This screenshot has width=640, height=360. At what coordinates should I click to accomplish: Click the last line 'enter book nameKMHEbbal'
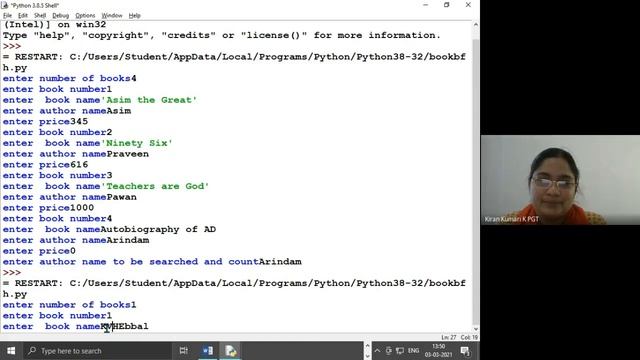pos(76,327)
